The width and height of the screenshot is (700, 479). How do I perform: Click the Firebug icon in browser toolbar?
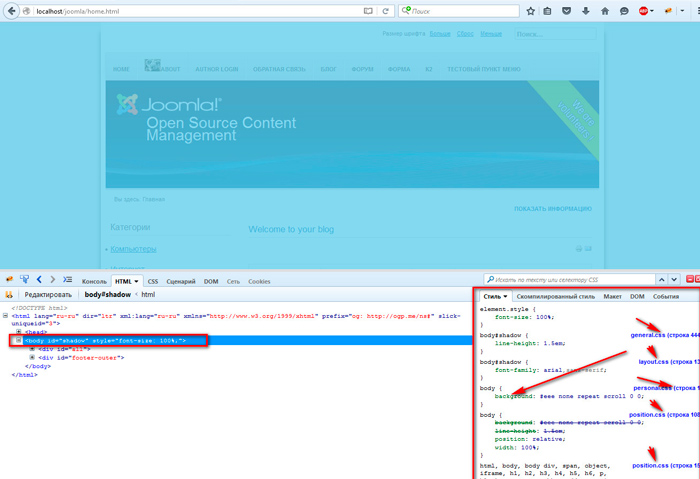click(x=668, y=11)
